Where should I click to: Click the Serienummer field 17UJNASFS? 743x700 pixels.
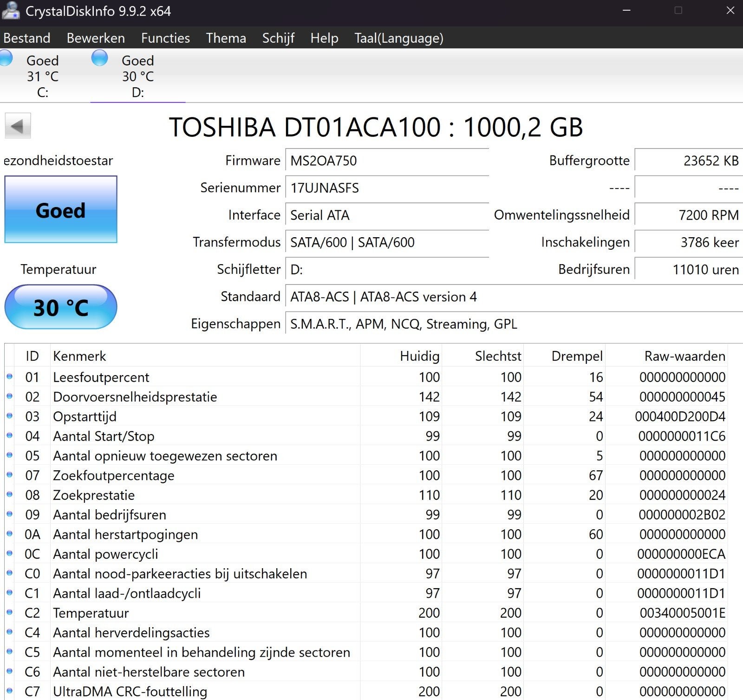pyautogui.click(x=387, y=188)
